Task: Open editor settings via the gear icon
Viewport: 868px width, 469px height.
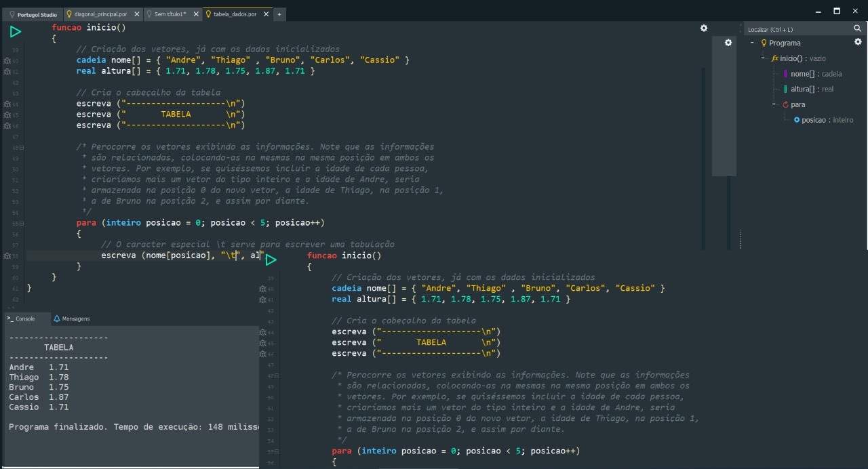Action: point(704,28)
